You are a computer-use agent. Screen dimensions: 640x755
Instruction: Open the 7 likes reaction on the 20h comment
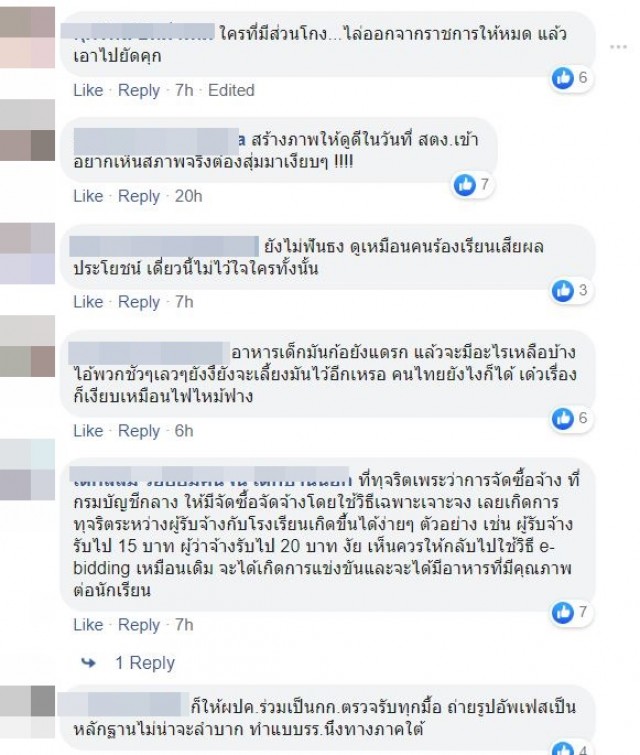coord(472,184)
